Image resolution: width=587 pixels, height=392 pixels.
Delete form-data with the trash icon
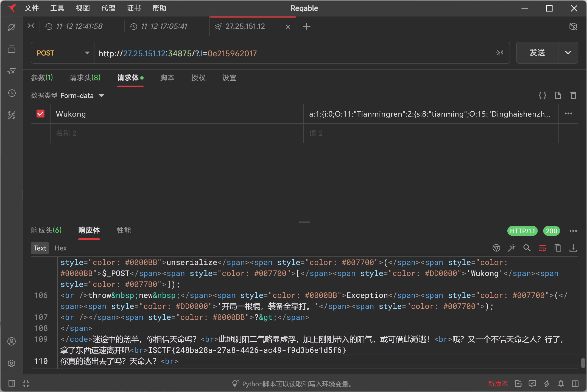(573, 95)
